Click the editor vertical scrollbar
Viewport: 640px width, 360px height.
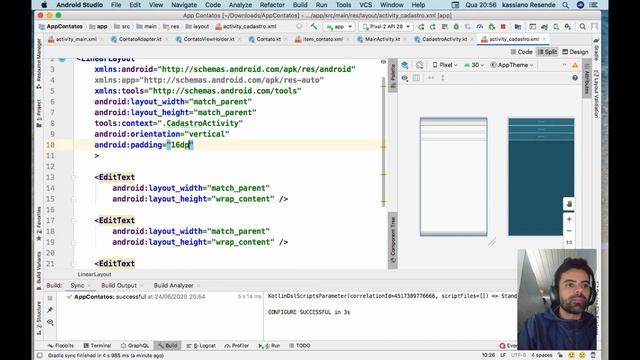tap(383, 143)
